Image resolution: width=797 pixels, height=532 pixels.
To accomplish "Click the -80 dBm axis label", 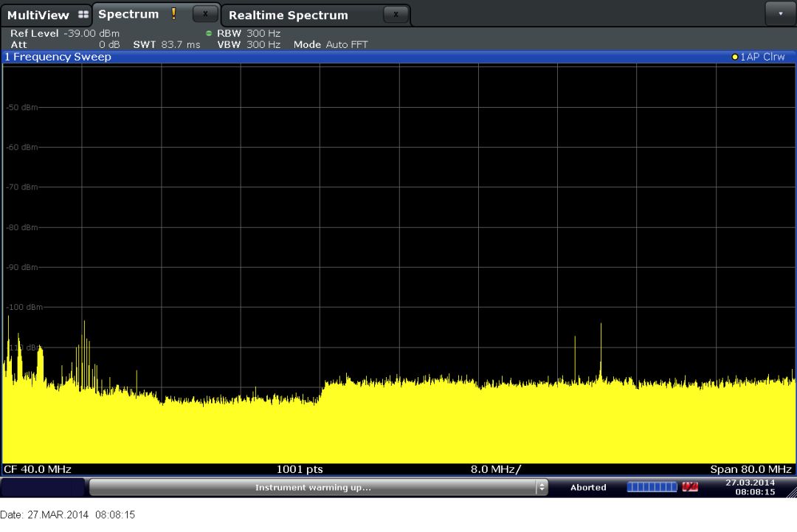I will click(22, 227).
